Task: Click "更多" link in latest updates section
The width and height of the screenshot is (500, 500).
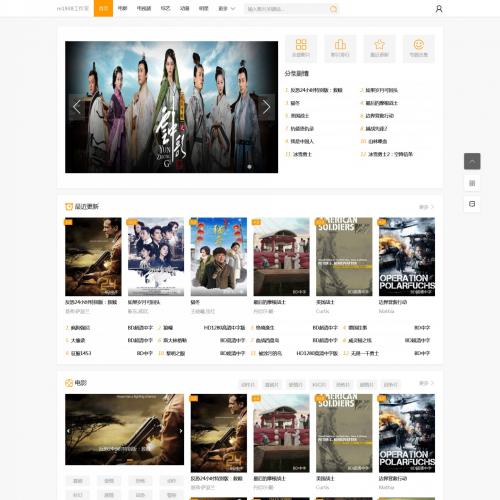Action: point(426,207)
